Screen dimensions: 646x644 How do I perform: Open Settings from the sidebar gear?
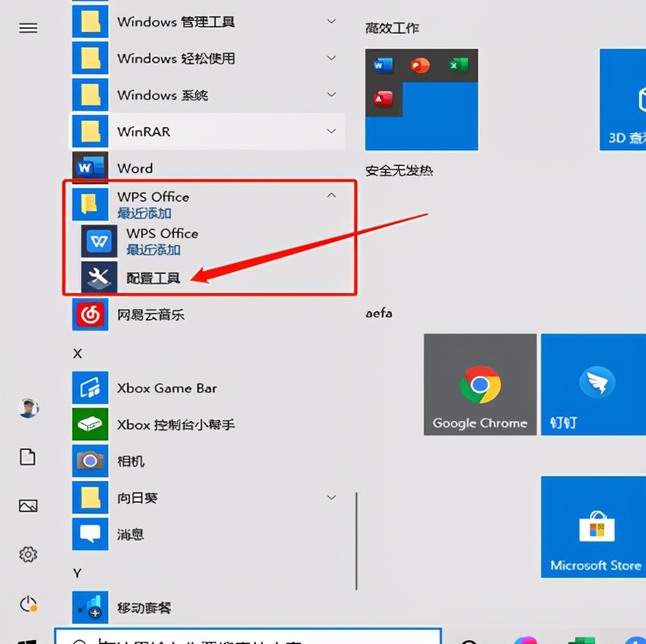[x=28, y=554]
